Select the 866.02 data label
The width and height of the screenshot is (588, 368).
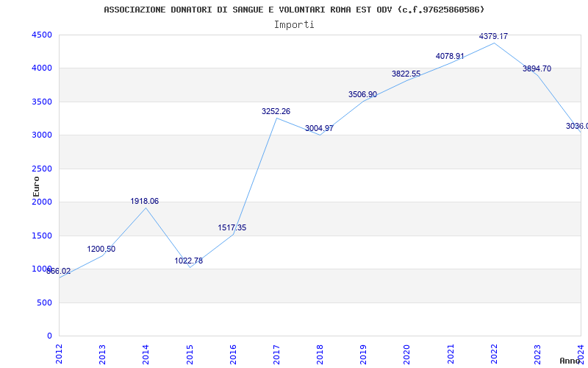[59, 271]
